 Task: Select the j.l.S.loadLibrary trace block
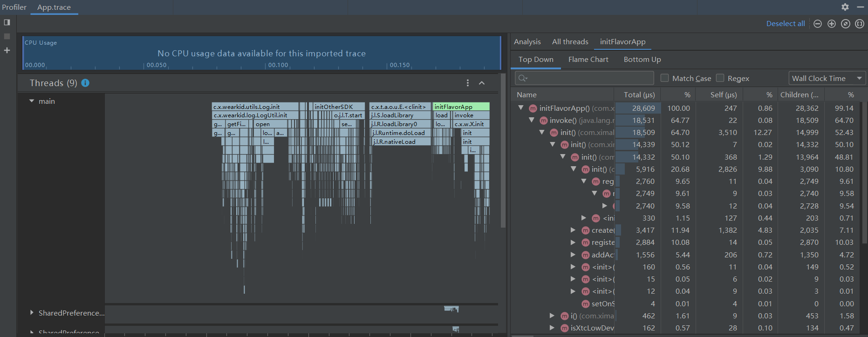(x=400, y=115)
